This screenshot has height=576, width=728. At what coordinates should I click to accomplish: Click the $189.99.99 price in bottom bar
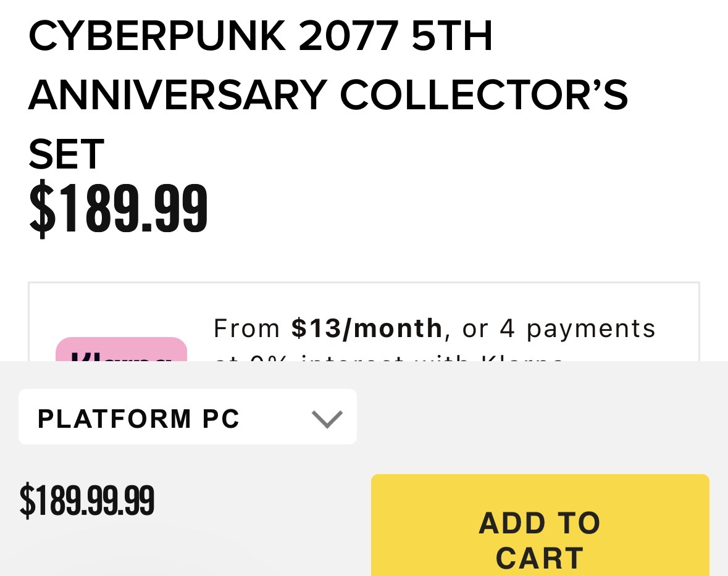coord(86,501)
